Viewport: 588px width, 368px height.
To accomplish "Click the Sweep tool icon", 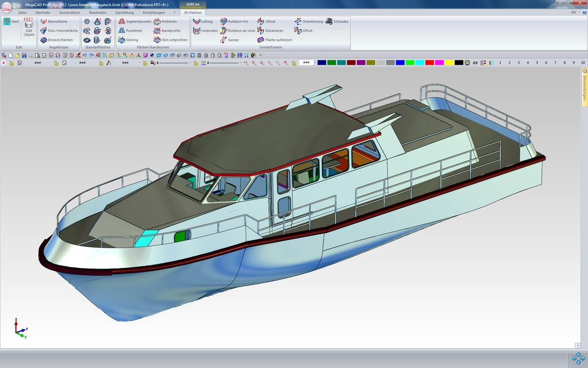I will coord(224,40).
